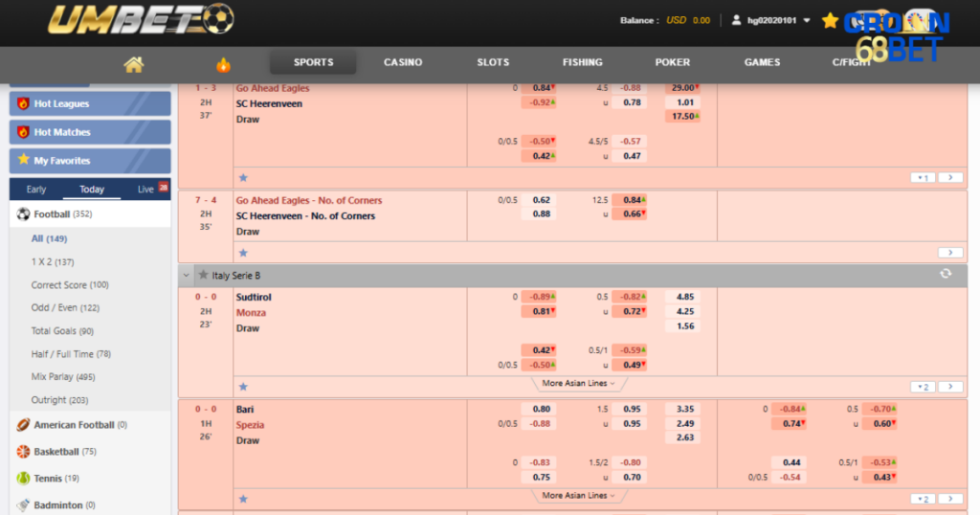
Task: Open My Favorites
Action: point(90,161)
